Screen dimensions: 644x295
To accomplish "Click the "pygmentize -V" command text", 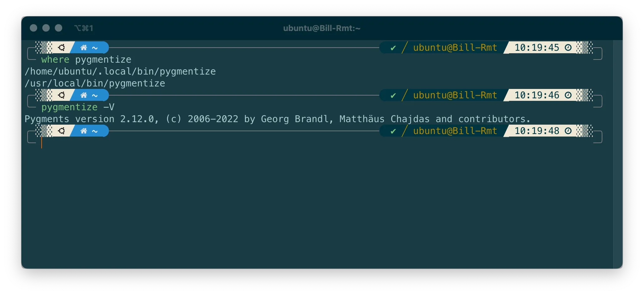I will [78, 107].
